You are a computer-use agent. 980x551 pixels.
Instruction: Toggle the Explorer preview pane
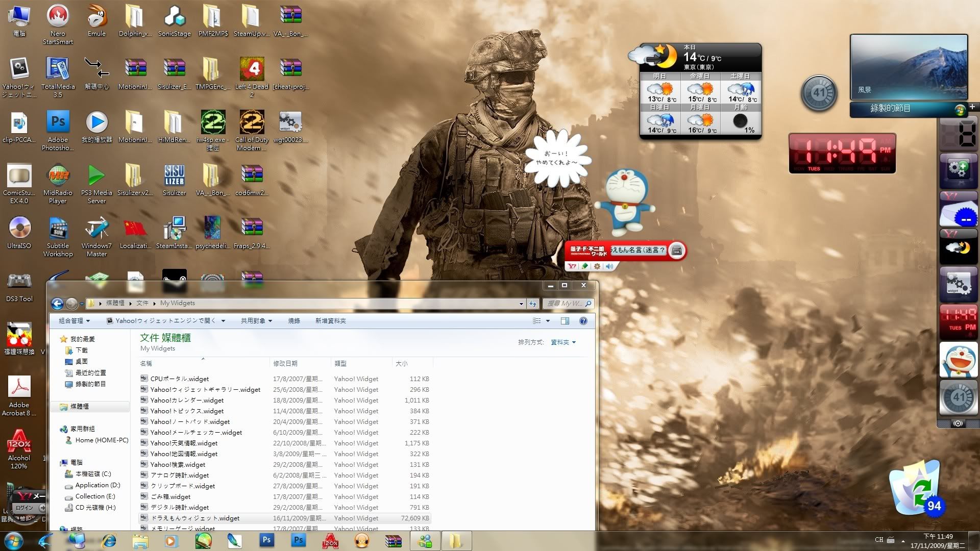point(565,321)
